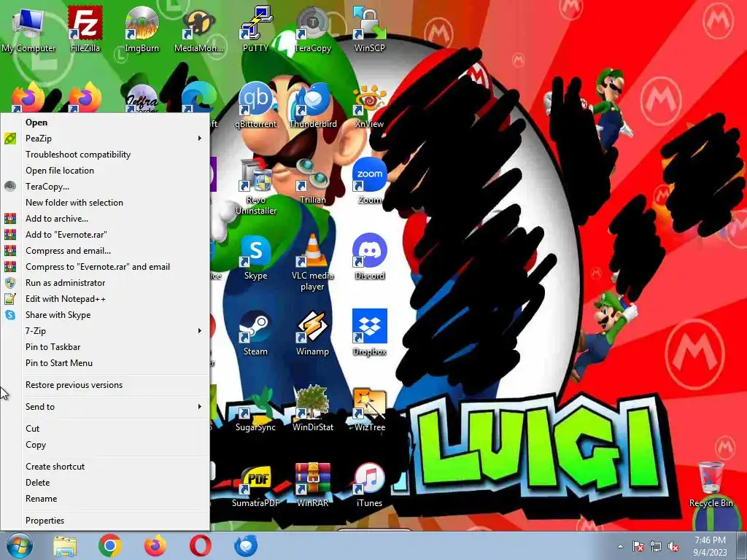
Task: Choose Copy from the context menu
Action: 105,445
